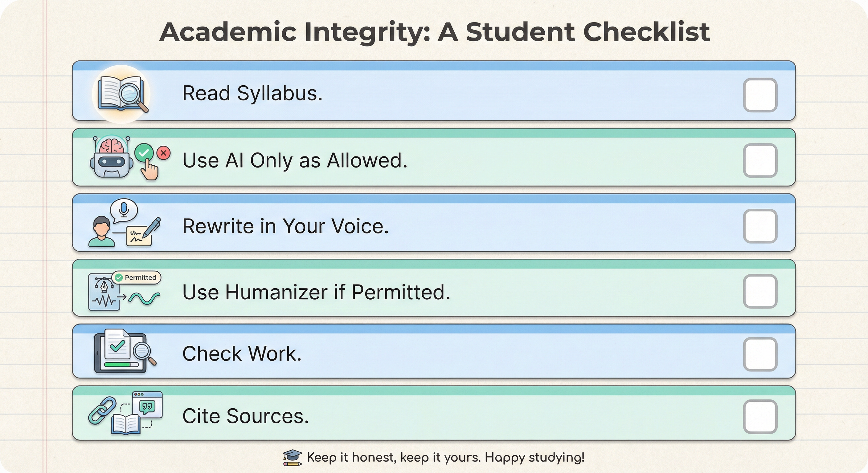Check the Use Humanizer if Permitted box

click(x=760, y=291)
